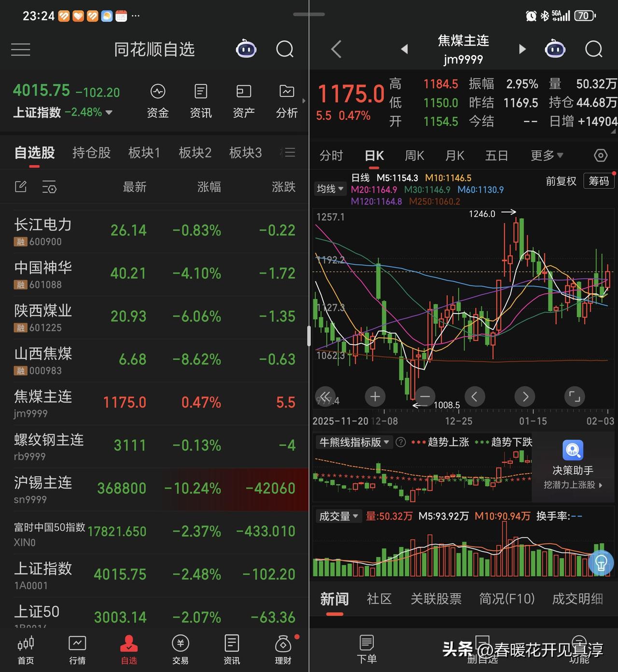Open the 成交明细 tab
This screenshot has width=618, height=672.
577,599
